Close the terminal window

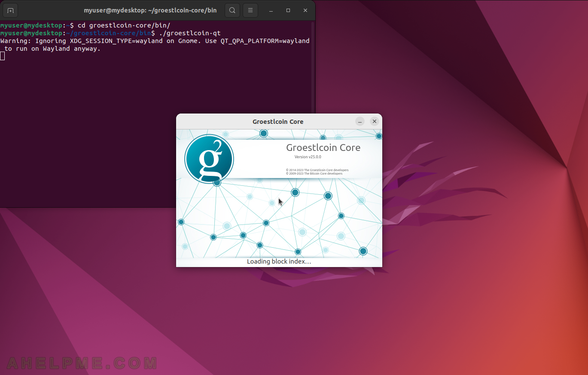(x=305, y=10)
